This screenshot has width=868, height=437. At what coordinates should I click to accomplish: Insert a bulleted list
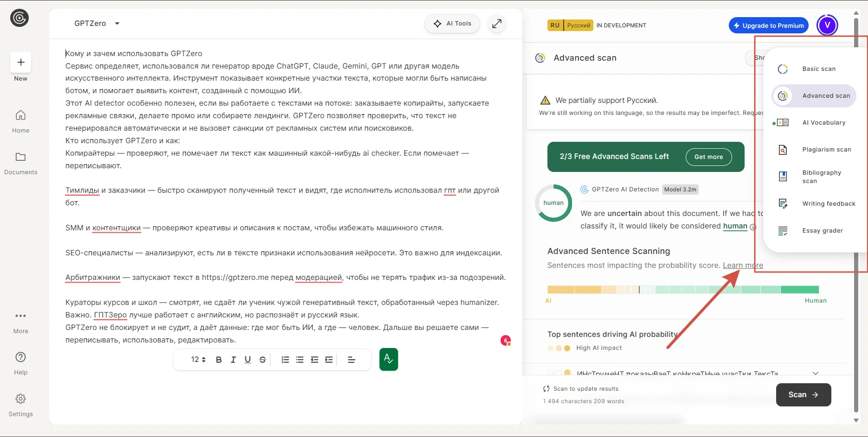click(x=300, y=360)
